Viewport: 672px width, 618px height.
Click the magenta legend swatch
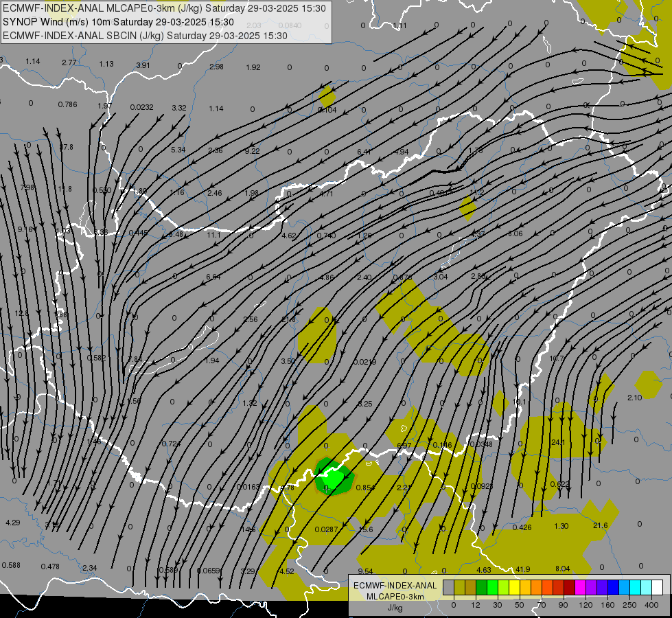tap(581, 588)
